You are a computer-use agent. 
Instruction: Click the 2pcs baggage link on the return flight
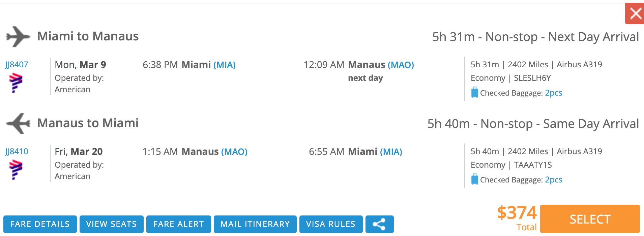click(553, 180)
